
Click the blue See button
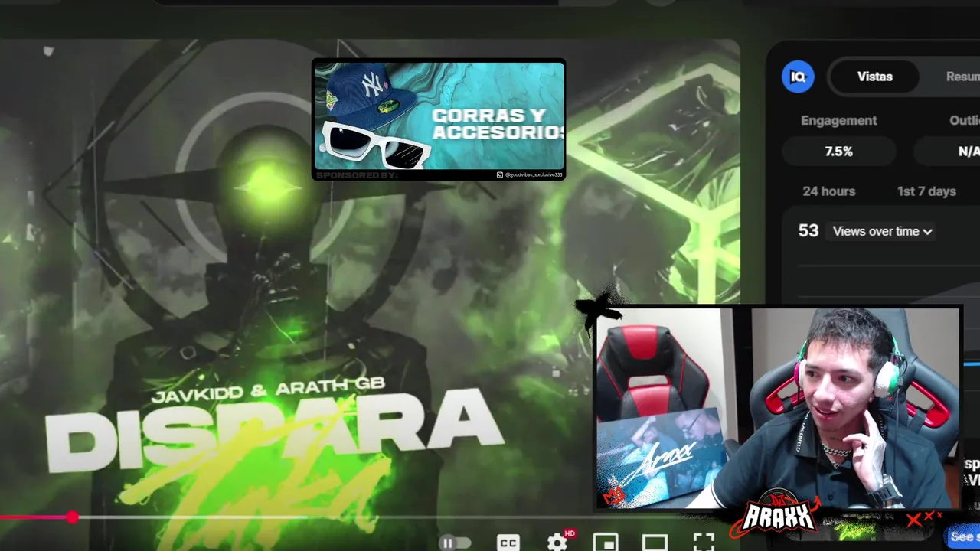963,536
